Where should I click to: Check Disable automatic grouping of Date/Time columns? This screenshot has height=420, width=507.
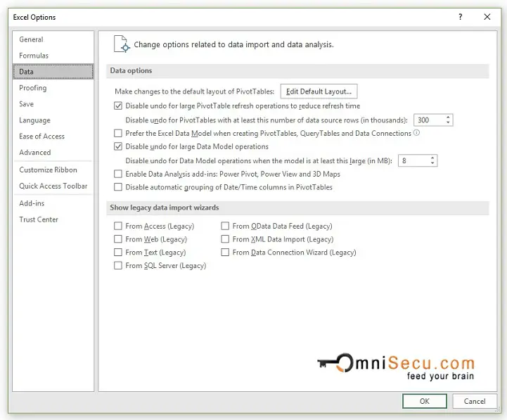click(118, 187)
